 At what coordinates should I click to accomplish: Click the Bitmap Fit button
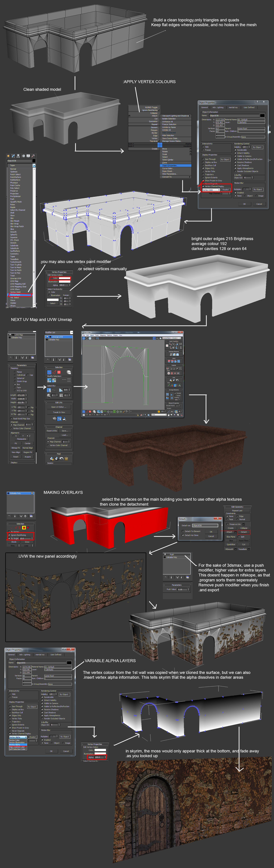pyautogui.click(x=16, y=448)
